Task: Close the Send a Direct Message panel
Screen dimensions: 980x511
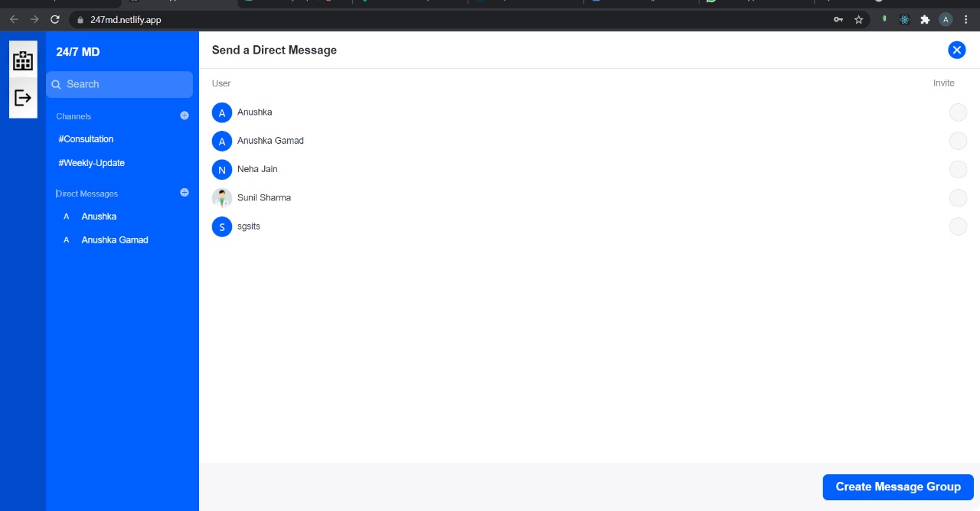Action: (956, 50)
